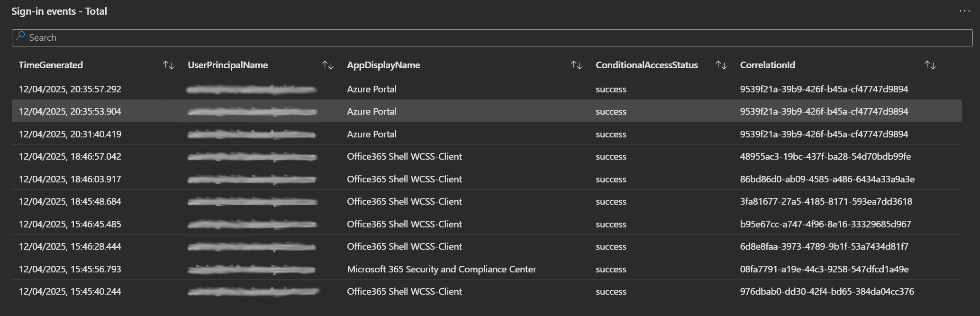Image resolution: width=980 pixels, height=316 pixels.
Task: Click success status in the 18:46:03.917 row
Action: (611, 179)
